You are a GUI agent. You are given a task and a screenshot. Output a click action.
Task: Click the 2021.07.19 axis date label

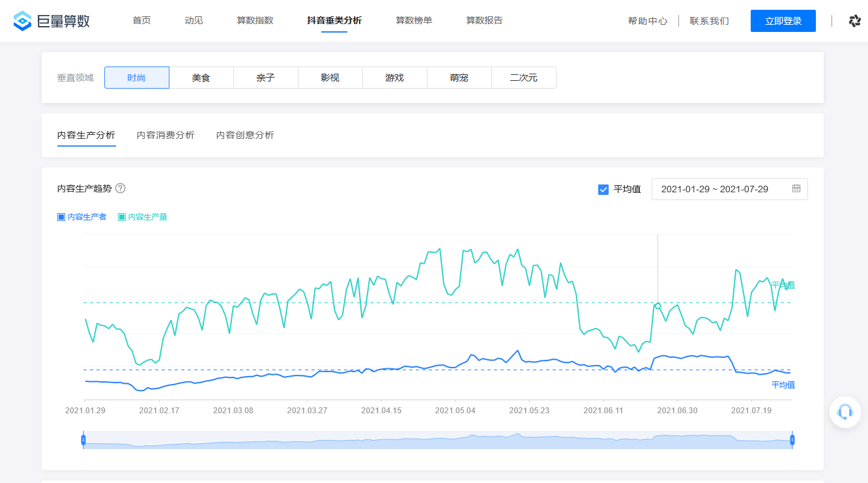[751, 411]
